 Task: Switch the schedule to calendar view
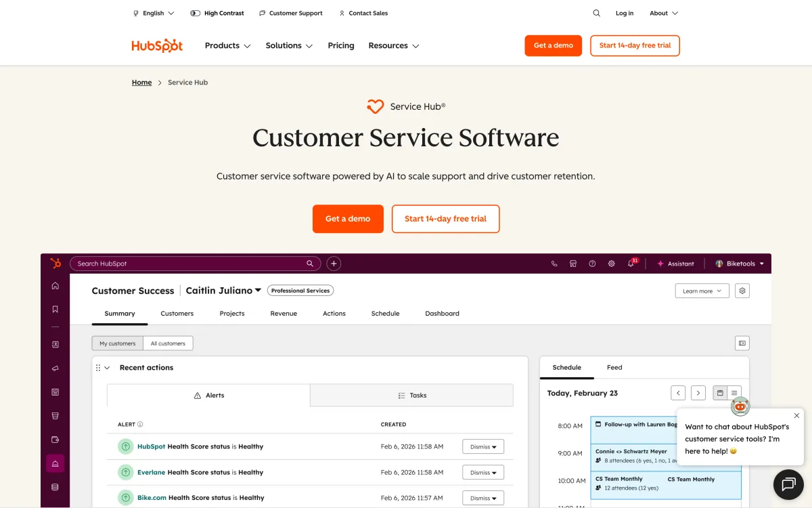(x=720, y=393)
